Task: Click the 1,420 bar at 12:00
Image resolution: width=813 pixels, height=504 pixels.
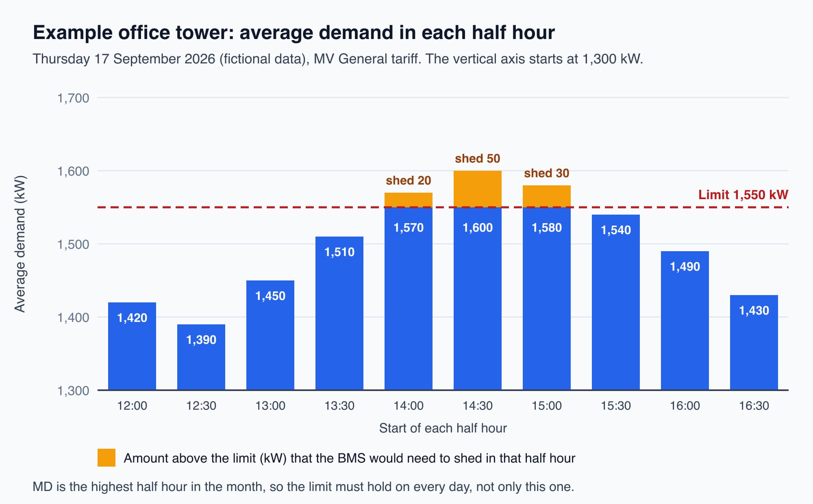Action: point(132,346)
